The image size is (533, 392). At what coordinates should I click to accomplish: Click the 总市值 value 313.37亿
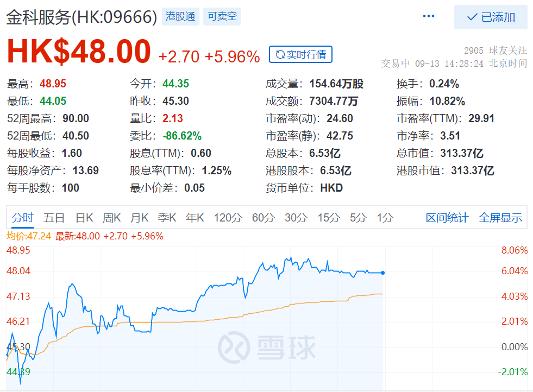(462, 153)
